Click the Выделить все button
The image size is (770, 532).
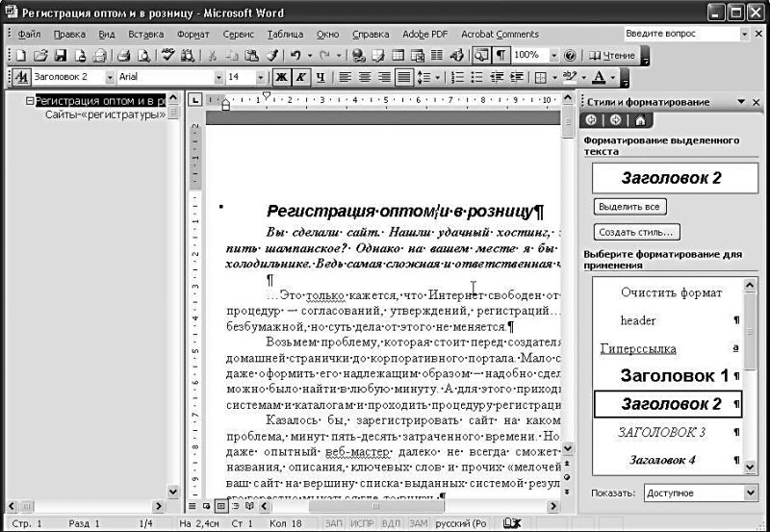coord(629,207)
